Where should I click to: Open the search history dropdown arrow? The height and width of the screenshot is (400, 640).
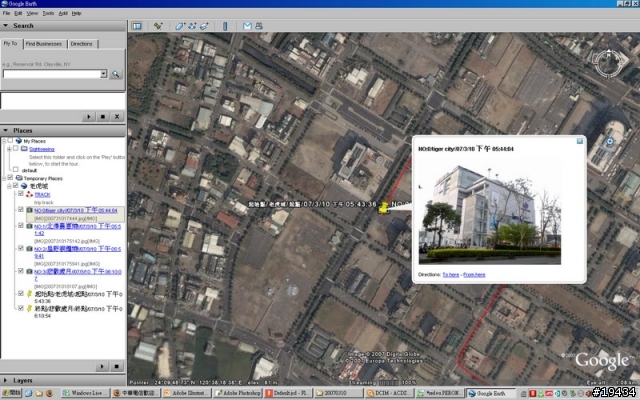[104, 74]
